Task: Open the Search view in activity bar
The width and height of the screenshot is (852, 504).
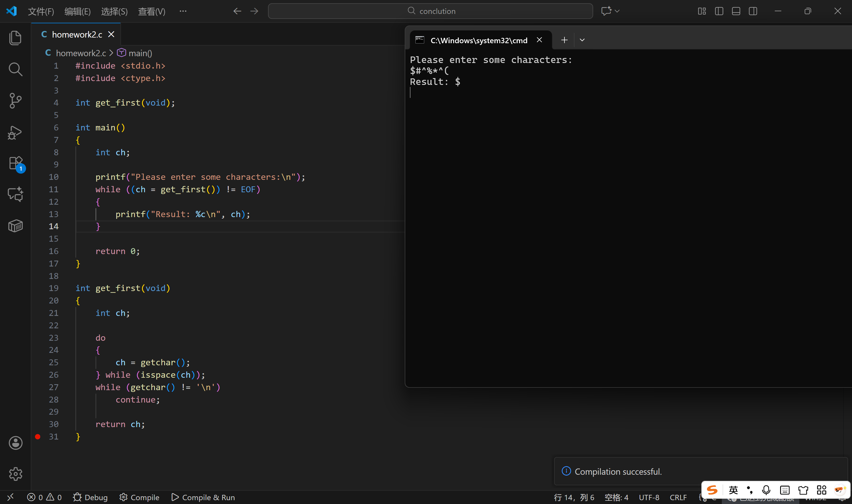Action: pyautogui.click(x=15, y=69)
